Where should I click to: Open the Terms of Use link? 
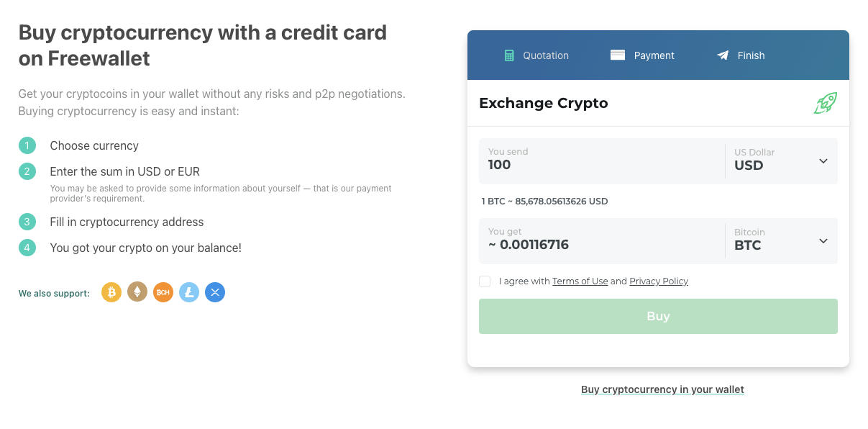coord(580,281)
